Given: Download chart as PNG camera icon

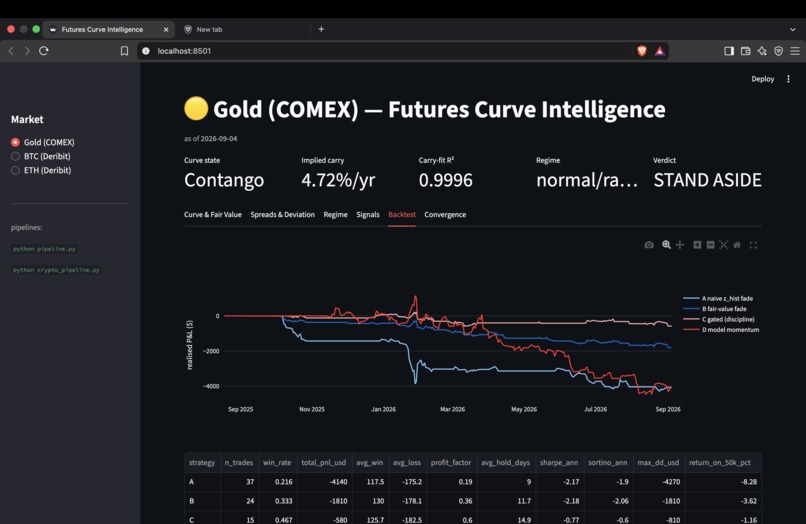Looking at the screenshot, I should pyautogui.click(x=649, y=245).
